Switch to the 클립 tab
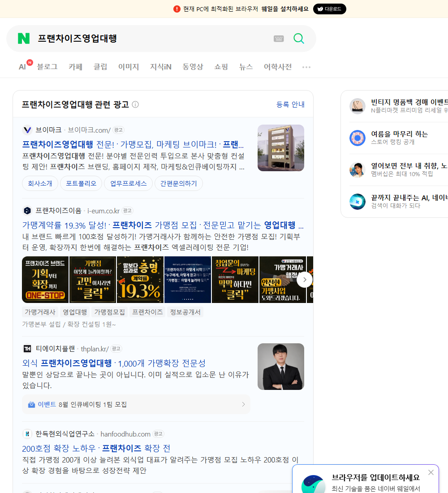Image resolution: width=448 pixels, height=493 pixels. tap(100, 67)
